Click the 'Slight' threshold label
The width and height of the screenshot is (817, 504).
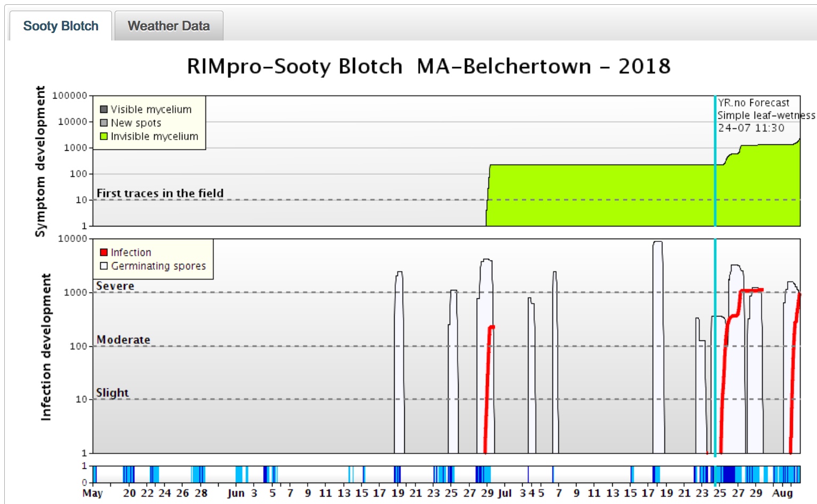(x=113, y=393)
